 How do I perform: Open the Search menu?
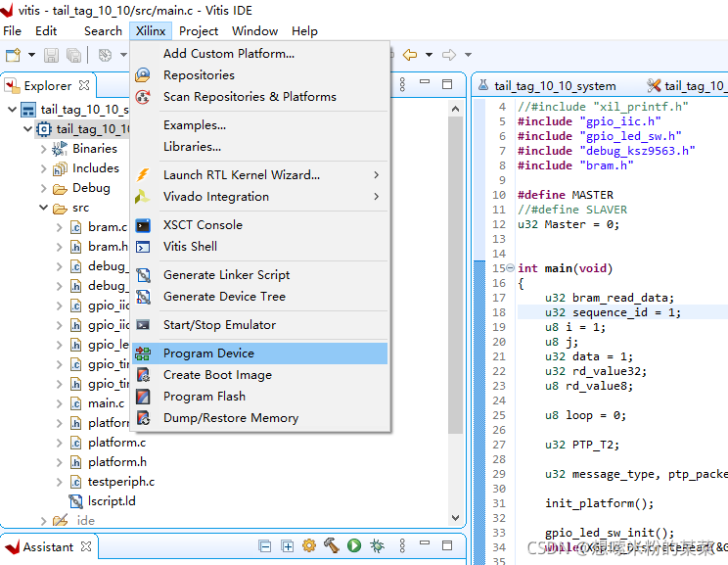103,31
